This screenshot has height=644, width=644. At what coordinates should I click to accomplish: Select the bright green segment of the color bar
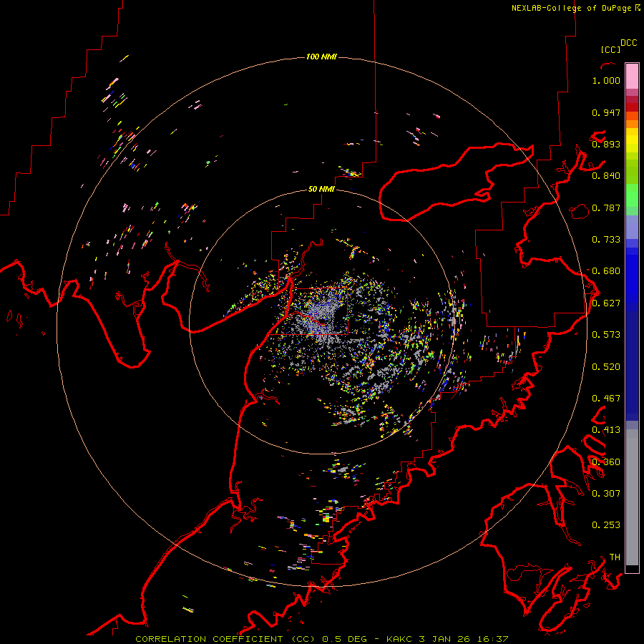632,195
